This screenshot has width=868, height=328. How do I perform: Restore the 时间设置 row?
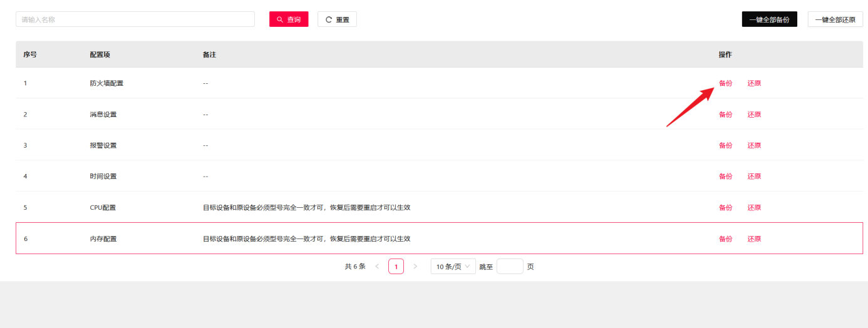coord(754,177)
